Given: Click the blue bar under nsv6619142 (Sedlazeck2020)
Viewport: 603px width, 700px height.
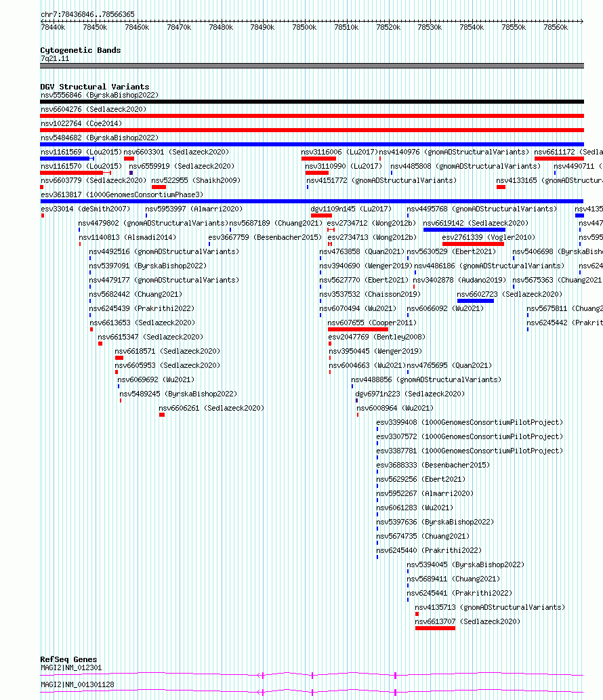Looking at the screenshot, I should 464,230.
